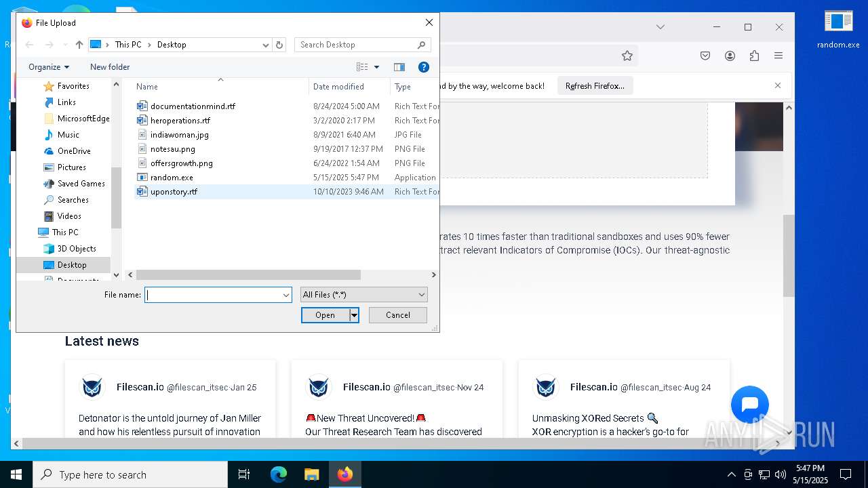Click horizontal scrollbar in file list

pyautogui.click(x=248, y=275)
